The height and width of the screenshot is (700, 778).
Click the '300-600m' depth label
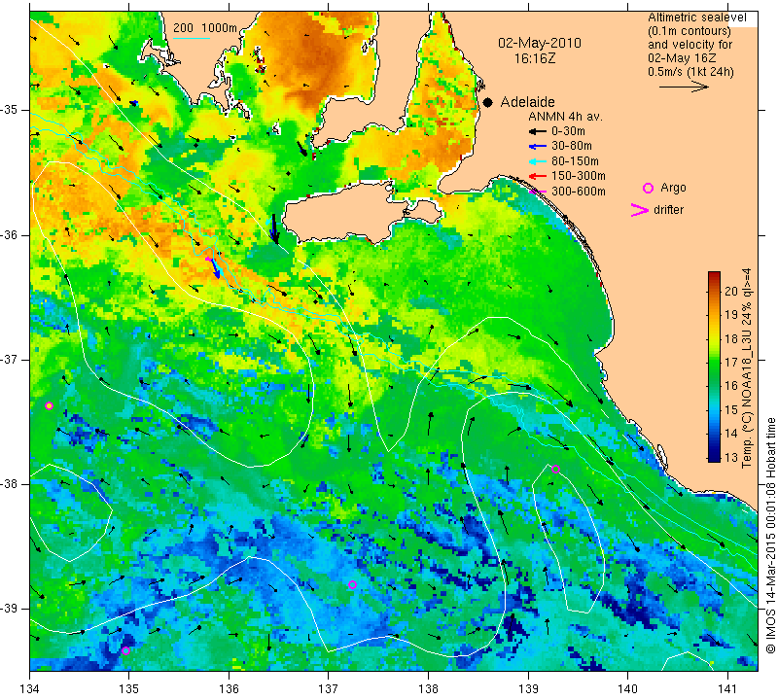coord(578,192)
